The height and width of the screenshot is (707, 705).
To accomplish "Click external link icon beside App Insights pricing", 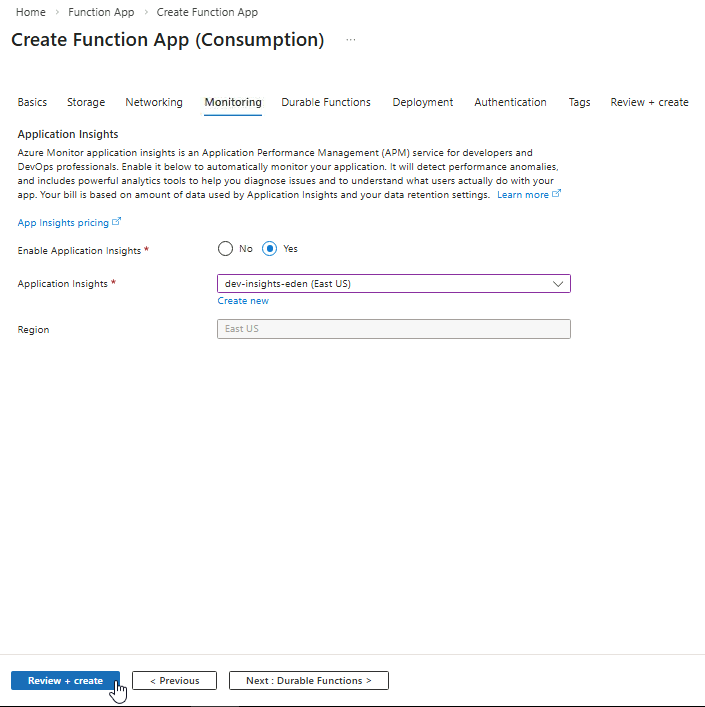I will 117,222.
